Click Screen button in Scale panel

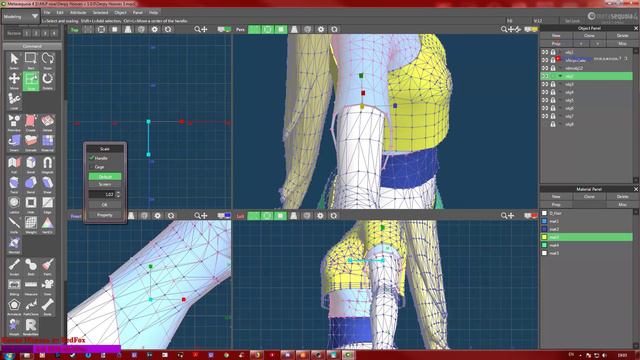(105, 184)
